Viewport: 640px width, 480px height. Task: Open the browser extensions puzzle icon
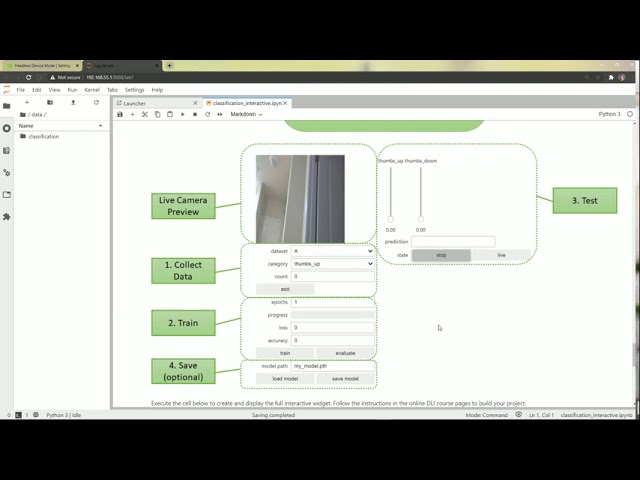(611, 77)
